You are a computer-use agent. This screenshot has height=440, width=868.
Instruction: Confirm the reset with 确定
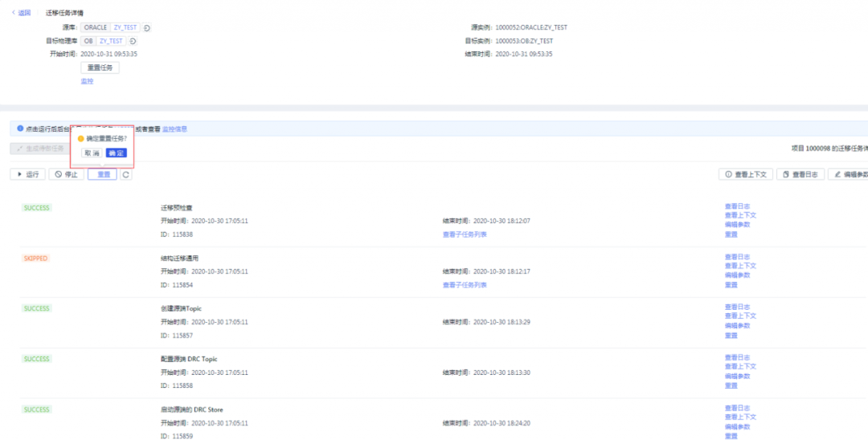[117, 153]
